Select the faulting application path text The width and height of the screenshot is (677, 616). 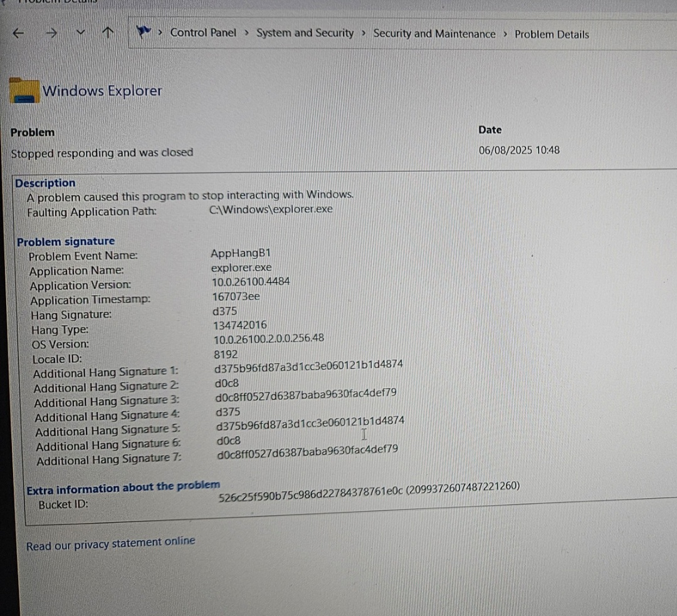(x=270, y=209)
